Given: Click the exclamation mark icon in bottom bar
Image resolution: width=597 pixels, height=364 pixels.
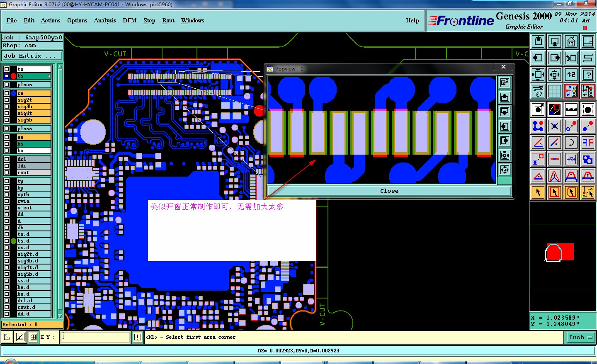Looking at the screenshot, I should (138, 337).
